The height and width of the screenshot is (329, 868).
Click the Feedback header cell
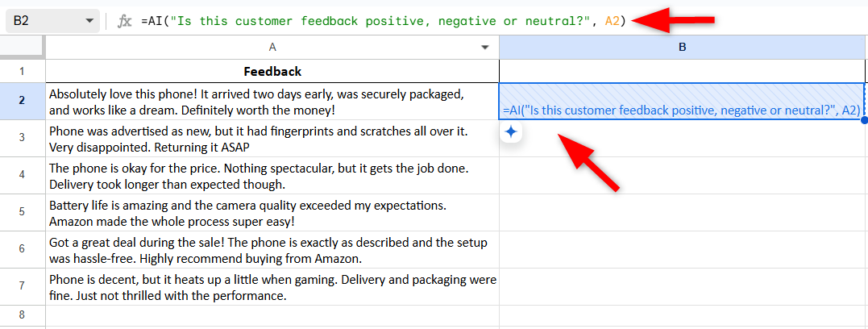272,71
